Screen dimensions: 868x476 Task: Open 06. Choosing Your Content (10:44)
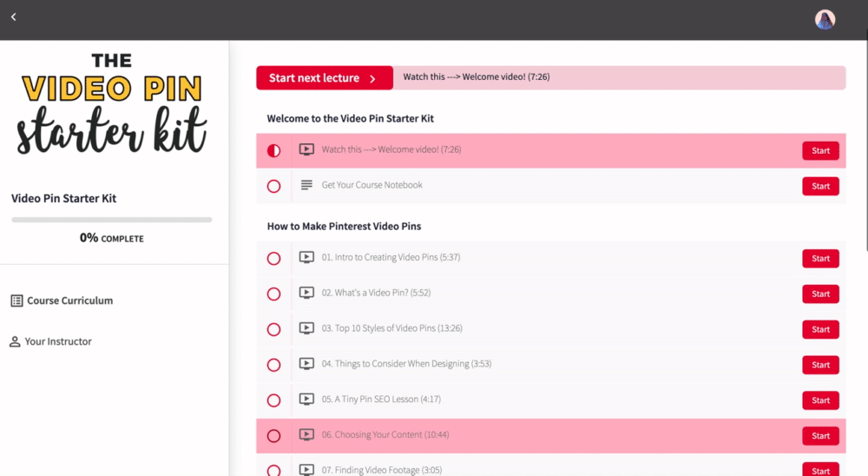pos(385,434)
